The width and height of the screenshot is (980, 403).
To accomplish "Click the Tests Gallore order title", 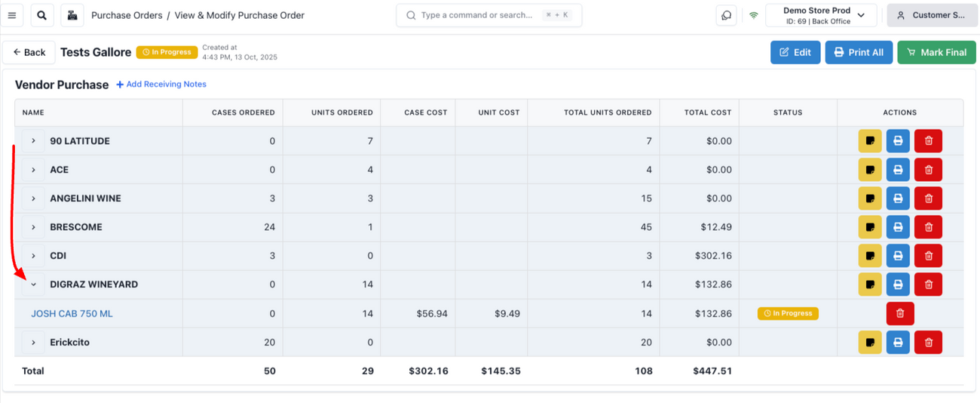I will click(96, 52).
